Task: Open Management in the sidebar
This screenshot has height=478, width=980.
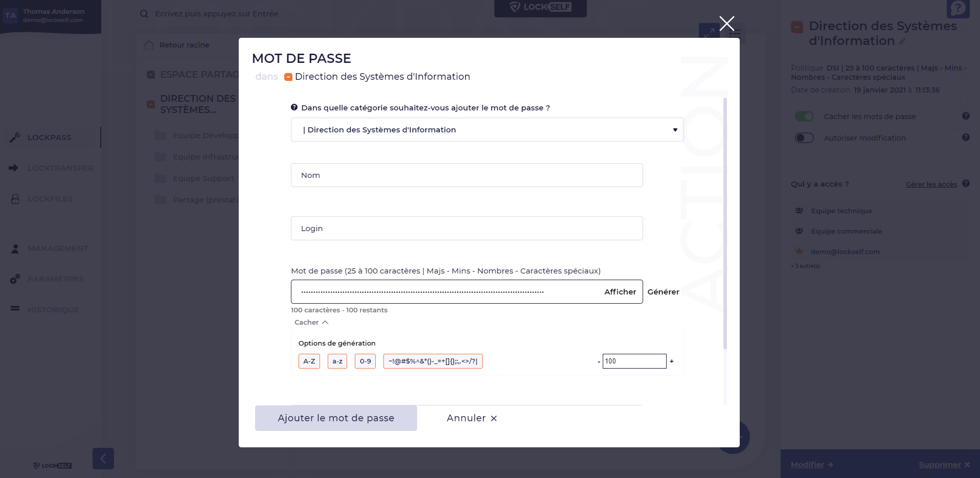Action: [x=58, y=248]
